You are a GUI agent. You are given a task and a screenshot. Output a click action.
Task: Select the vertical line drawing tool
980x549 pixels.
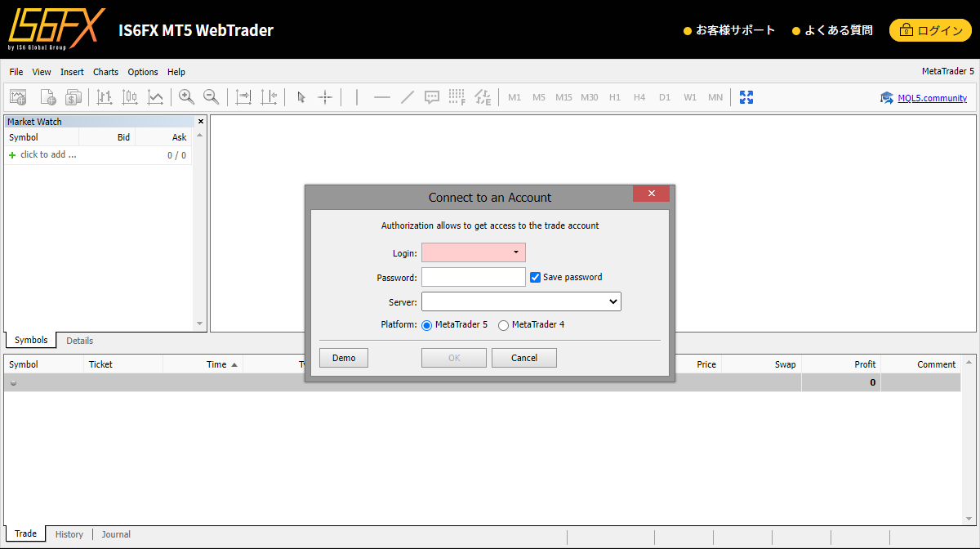point(357,97)
